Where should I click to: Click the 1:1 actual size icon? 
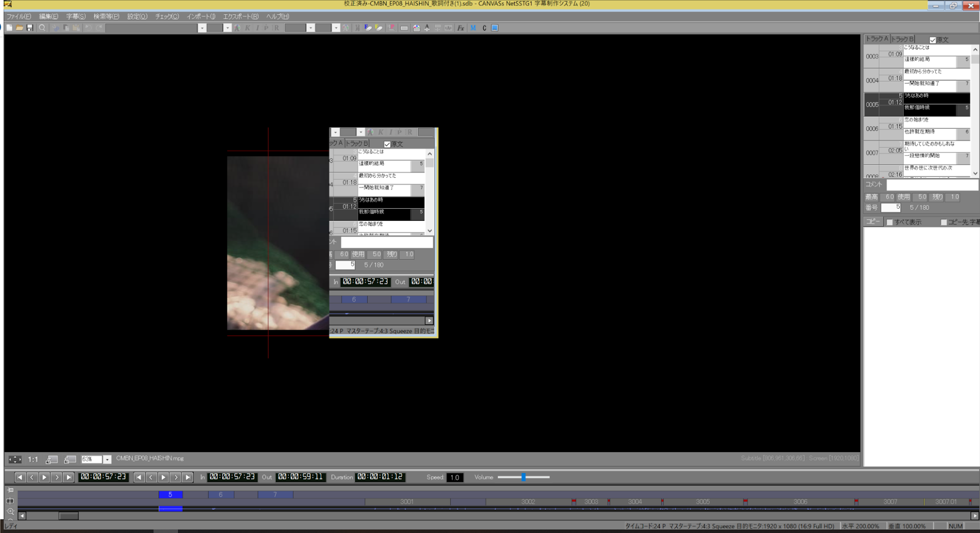pos(33,459)
